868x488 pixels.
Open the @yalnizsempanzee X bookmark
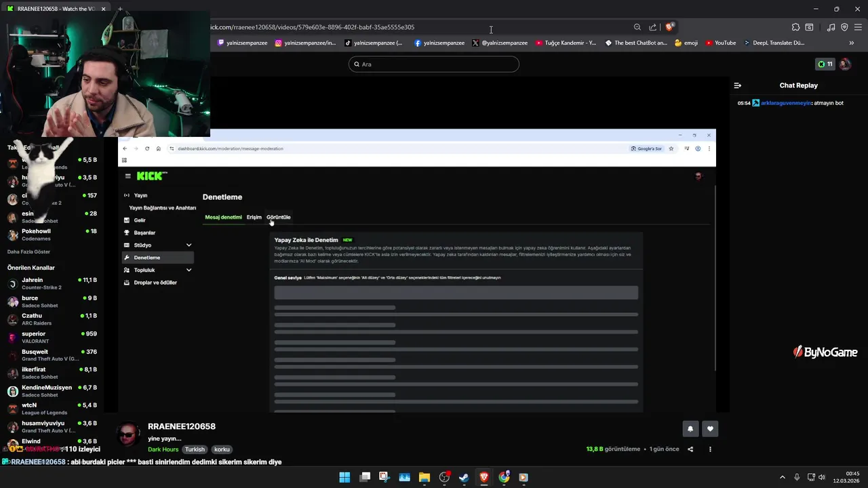(500, 43)
